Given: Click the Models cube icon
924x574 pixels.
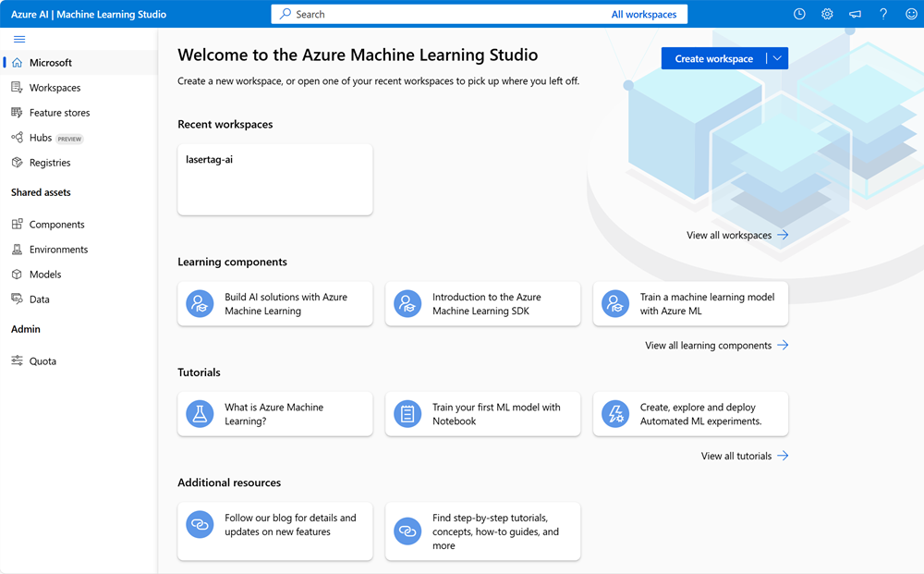Looking at the screenshot, I should point(17,274).
